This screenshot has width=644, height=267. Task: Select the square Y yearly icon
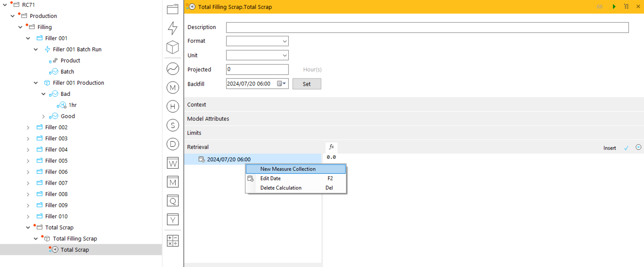tap(173, 220)
